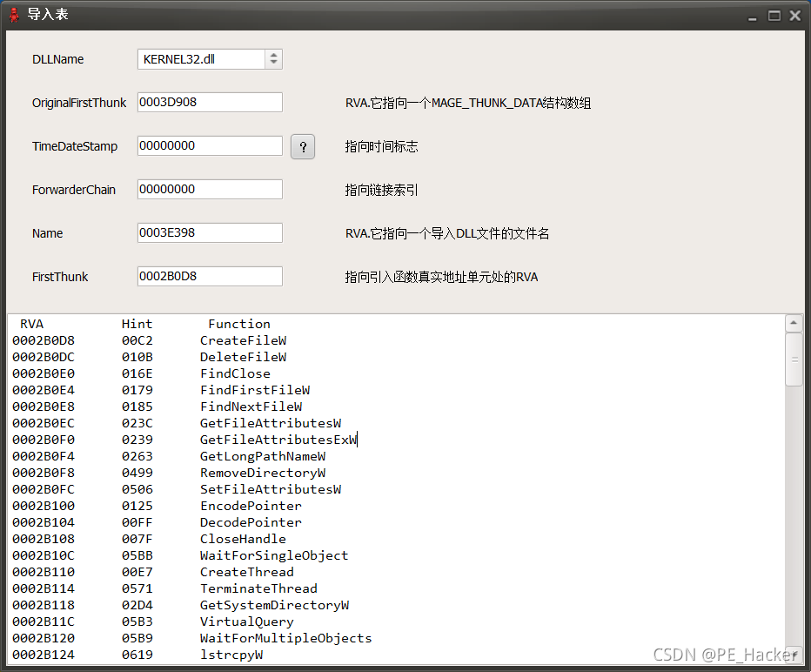The height and width of the screenshot is (672, 811).
Task: Select the EncodePointer entry
Action: click(251, 506)
